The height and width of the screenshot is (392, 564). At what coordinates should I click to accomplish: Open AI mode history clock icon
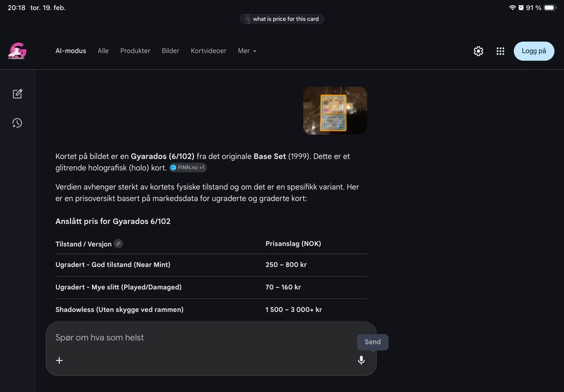click(x=17, y=123)
